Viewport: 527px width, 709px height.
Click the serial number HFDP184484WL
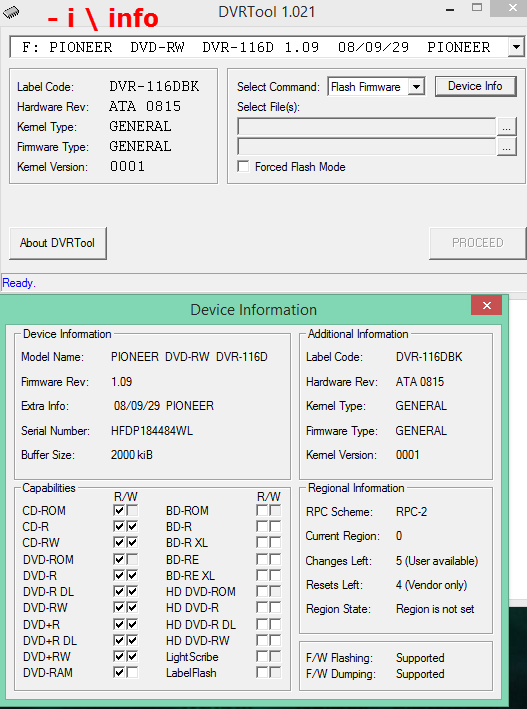pyautogui.click(x=152, y=431)
